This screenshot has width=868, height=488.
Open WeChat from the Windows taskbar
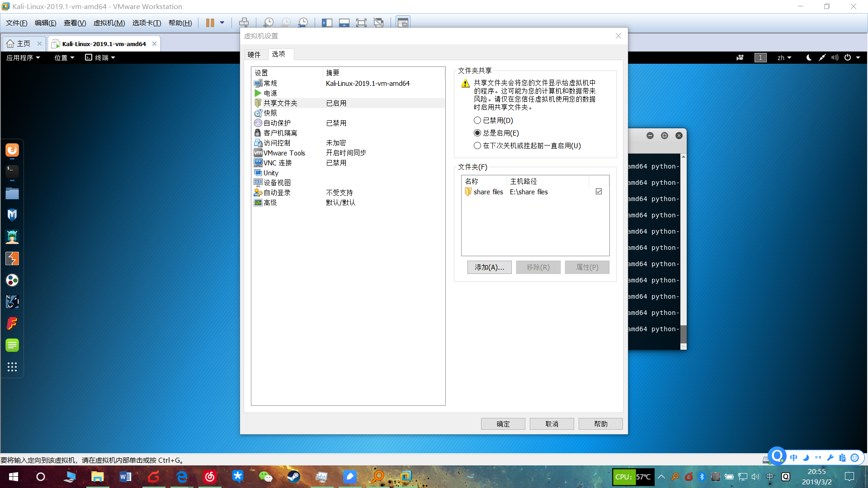265,476
